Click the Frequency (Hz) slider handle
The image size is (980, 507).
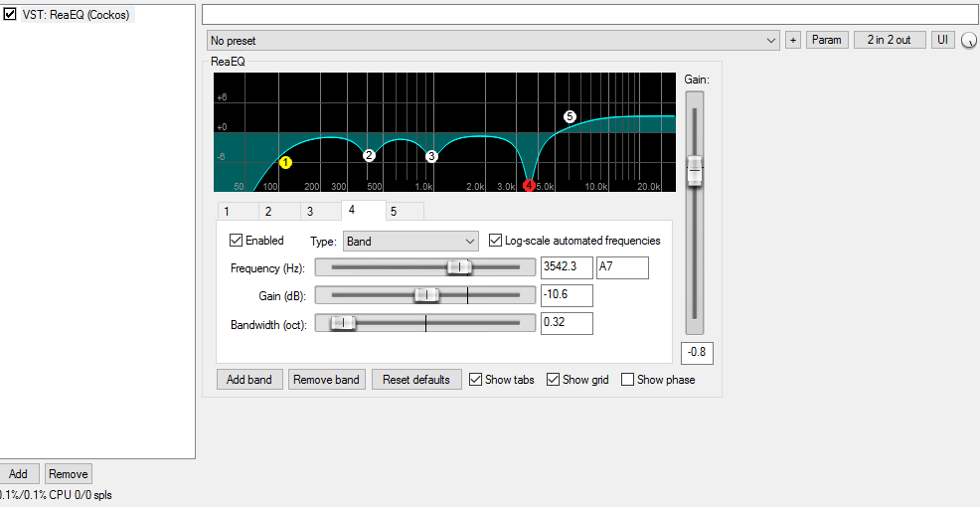coord(459,267)
